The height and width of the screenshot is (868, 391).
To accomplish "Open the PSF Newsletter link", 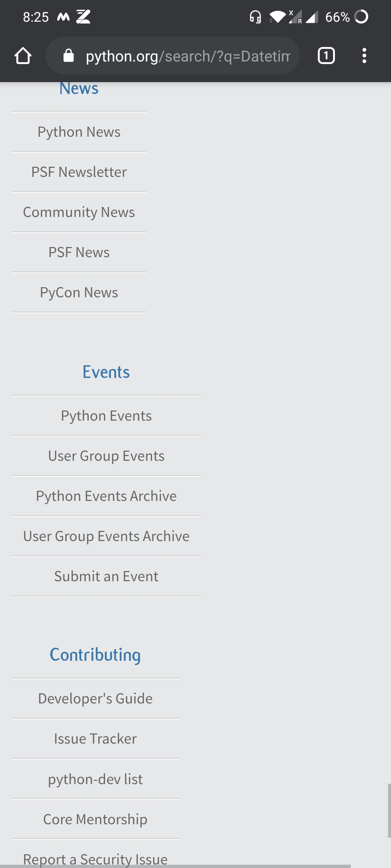I will (x=79, y=172).
